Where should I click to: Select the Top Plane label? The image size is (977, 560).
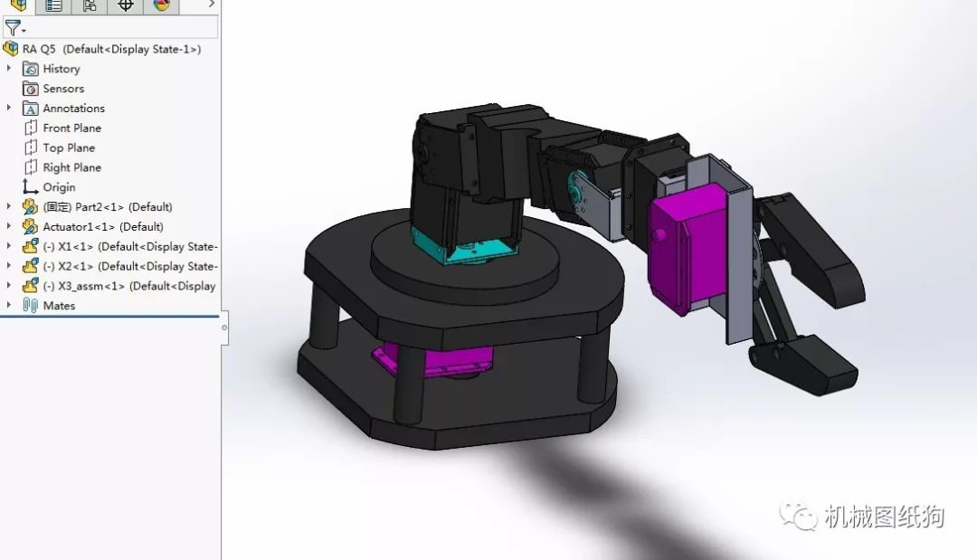(69, 147)
